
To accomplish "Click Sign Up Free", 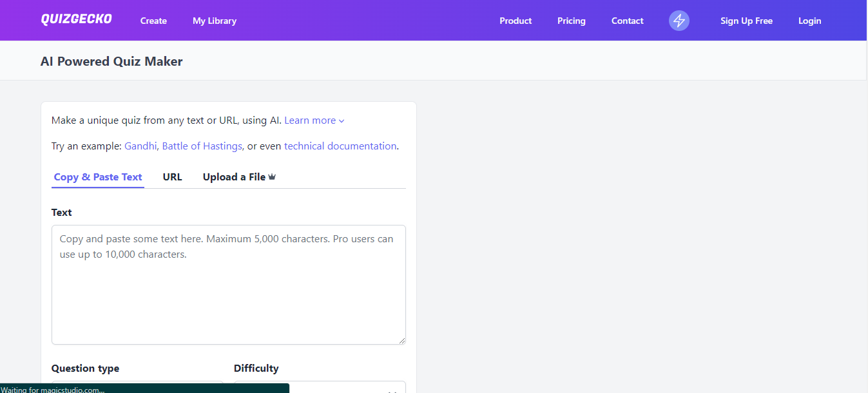I will pos(746,21).
